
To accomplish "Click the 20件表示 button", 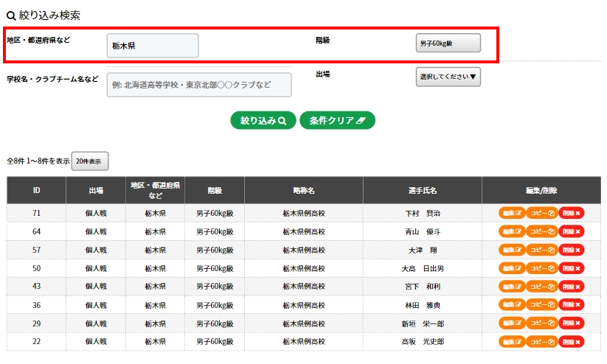I will pos(90,161).
